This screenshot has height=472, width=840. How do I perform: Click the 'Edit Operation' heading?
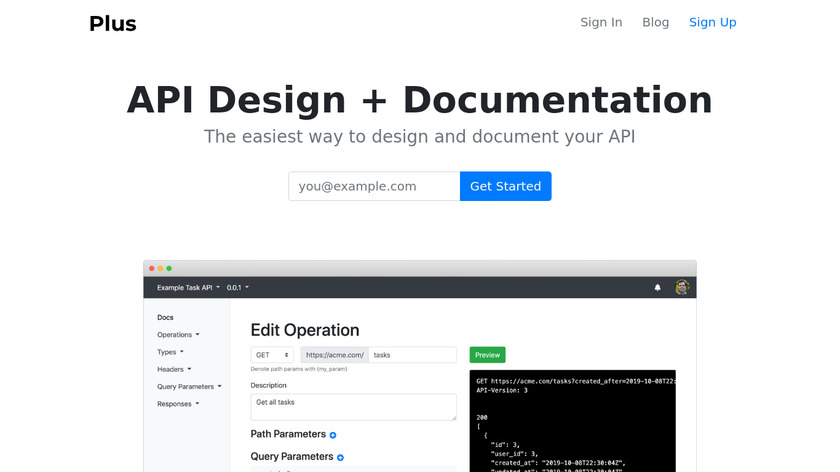click(x=305, y=330)
